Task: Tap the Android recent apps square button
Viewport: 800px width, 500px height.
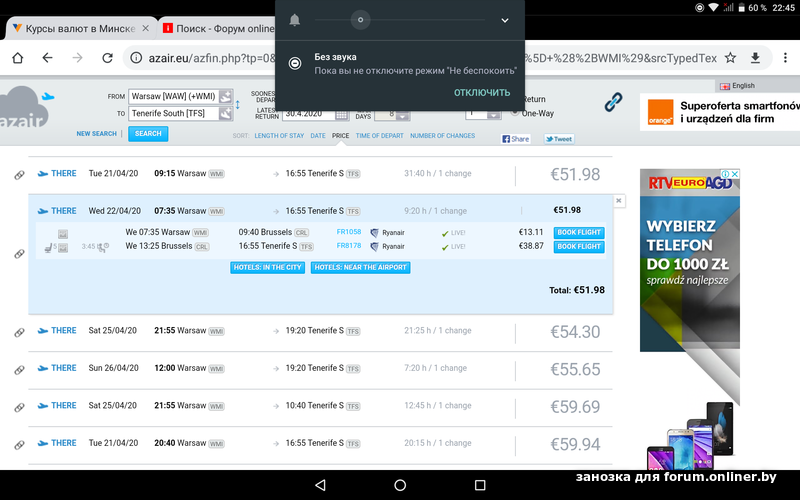Action: 480,485
